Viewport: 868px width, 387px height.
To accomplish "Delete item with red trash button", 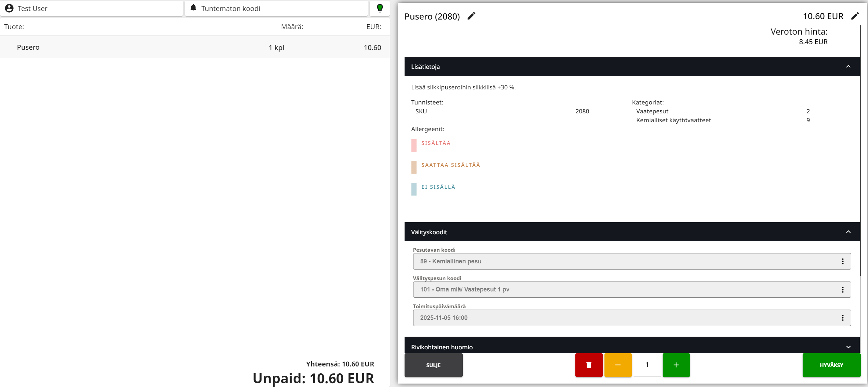I will (x=589, y=365).
